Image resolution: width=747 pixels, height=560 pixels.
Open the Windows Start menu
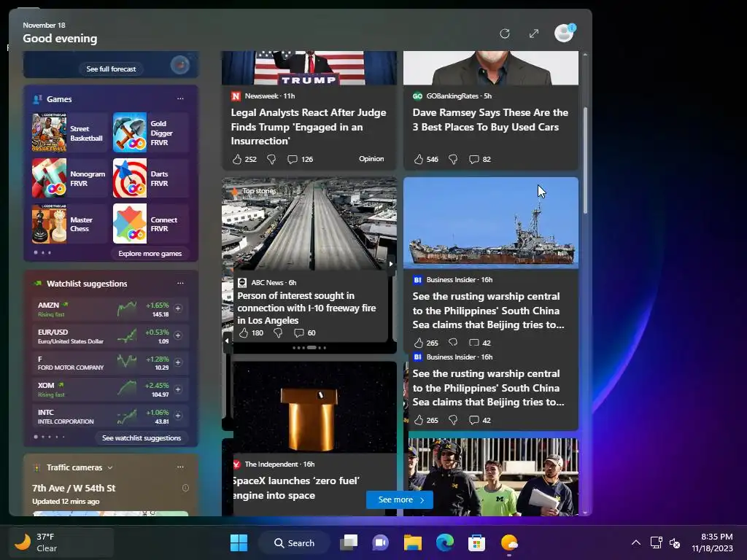coord(239,542)
